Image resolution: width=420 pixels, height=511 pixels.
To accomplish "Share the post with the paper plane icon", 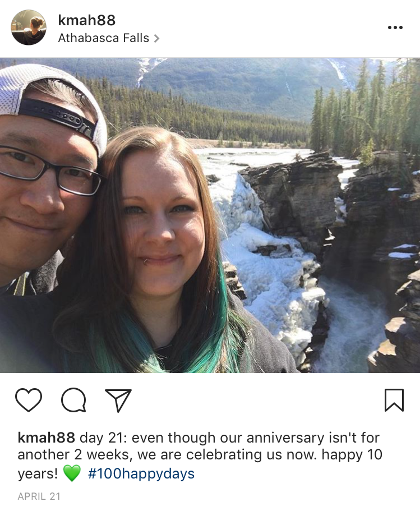I will point(118,400).
